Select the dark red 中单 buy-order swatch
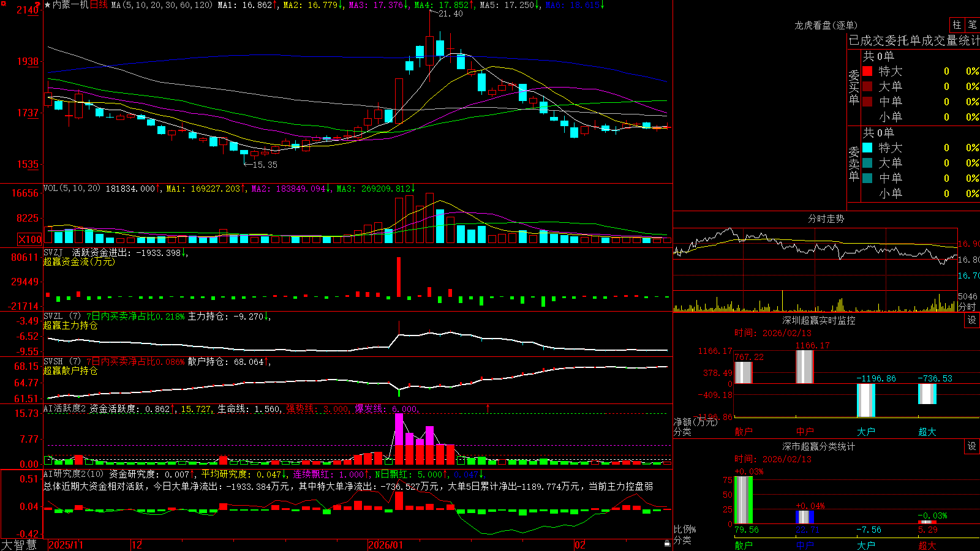This screenshot has height=551, width=980. (867, 102)
